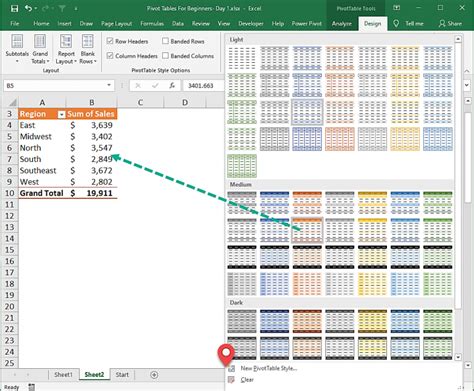
Task: Open the File tab
Action: (15, 24)
